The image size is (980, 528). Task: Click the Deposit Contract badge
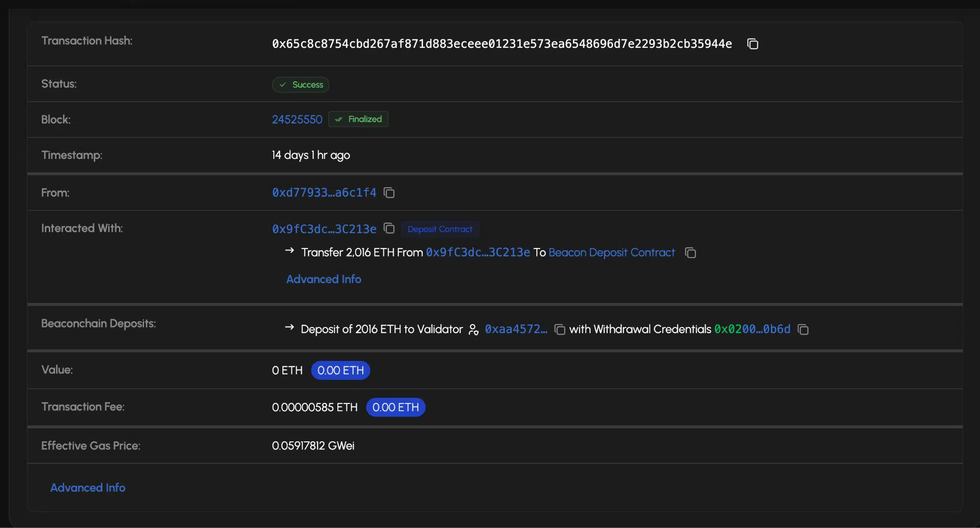click(440, 229)
